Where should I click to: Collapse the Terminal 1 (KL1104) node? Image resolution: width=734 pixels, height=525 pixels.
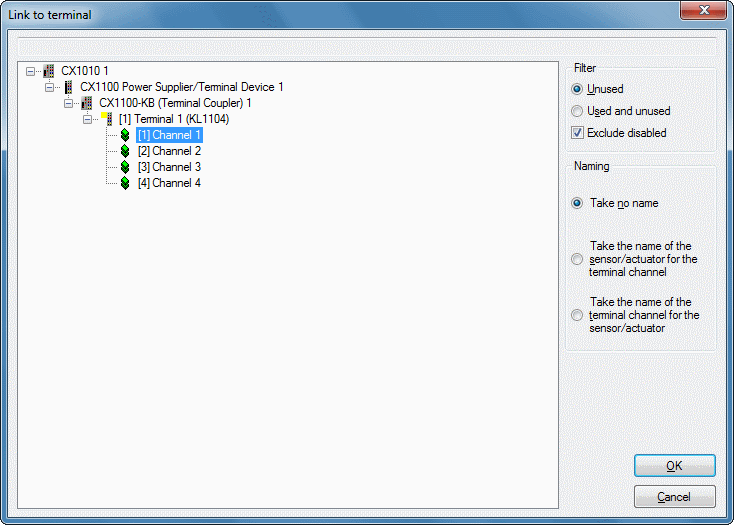point(87,119)
